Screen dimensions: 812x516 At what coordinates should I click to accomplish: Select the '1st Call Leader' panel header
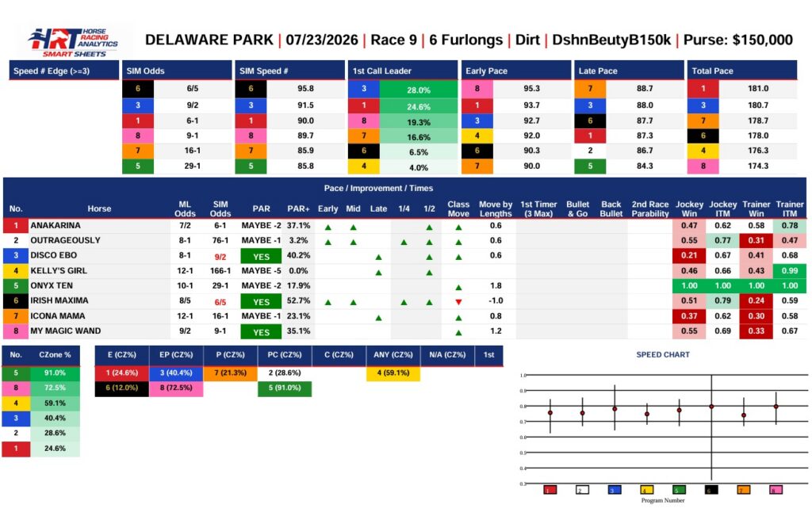(x=402, y=71)
